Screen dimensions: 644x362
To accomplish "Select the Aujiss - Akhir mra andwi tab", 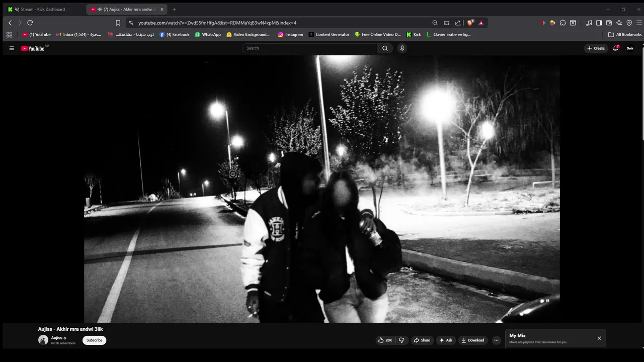I will pyautogui.click(x=126, y=9).
